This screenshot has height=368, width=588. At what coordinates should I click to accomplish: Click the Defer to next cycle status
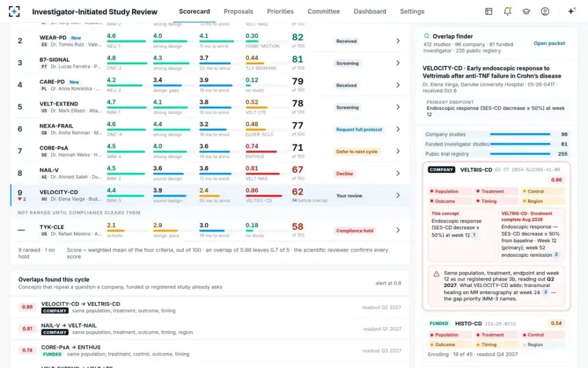click(357, 152)
